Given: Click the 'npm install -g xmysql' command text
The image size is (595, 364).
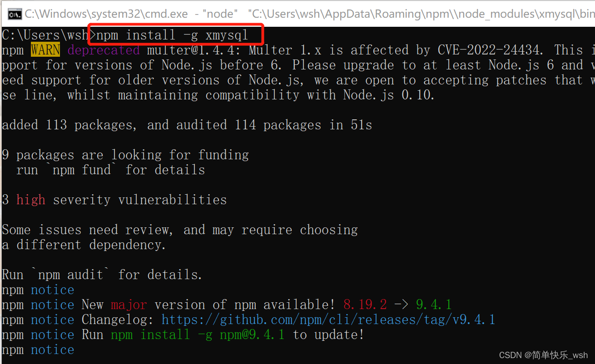Looking at the screenshot, I should 172,35.
